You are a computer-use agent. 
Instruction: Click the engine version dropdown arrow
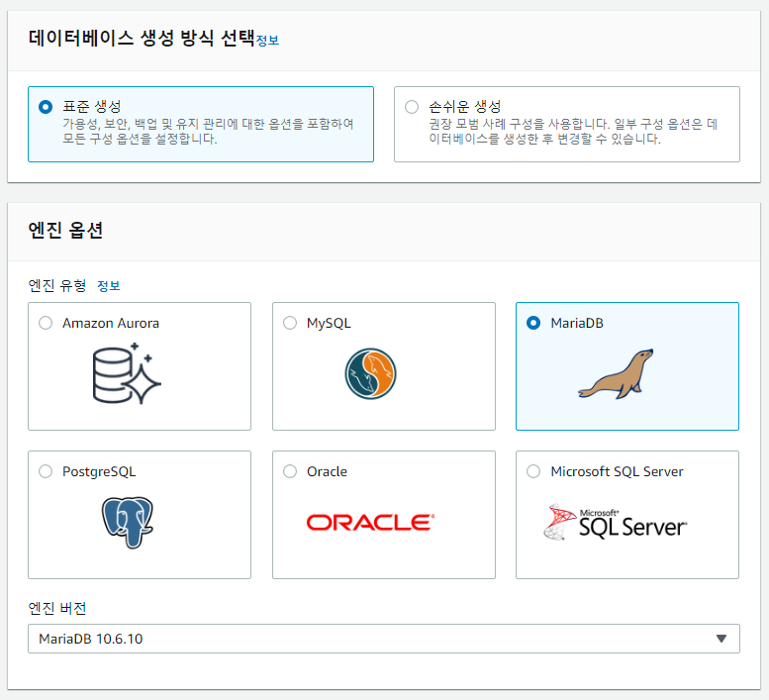point(721,639)
